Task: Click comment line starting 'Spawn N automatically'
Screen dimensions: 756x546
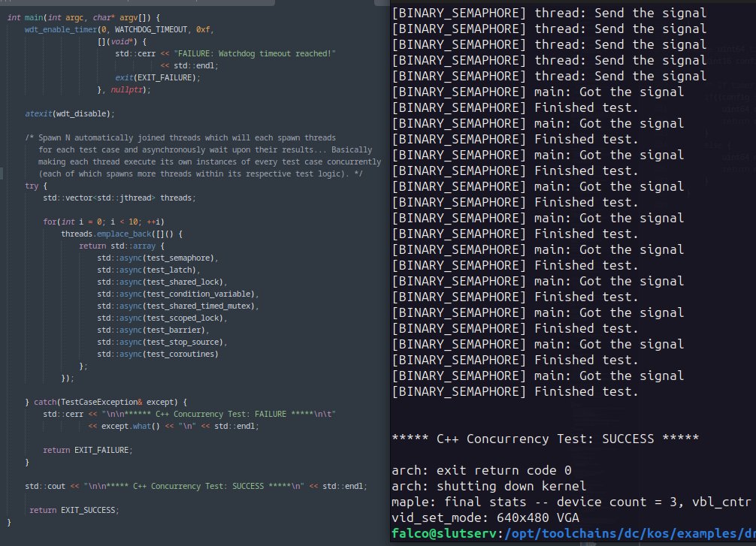Action: click(x=180, y=138)
